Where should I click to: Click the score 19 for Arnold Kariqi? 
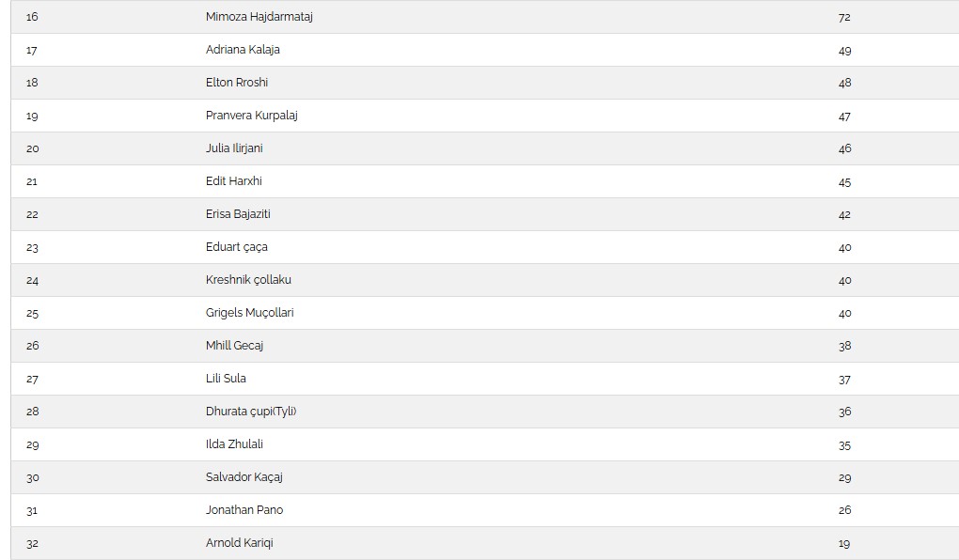(x=844, y=543)
